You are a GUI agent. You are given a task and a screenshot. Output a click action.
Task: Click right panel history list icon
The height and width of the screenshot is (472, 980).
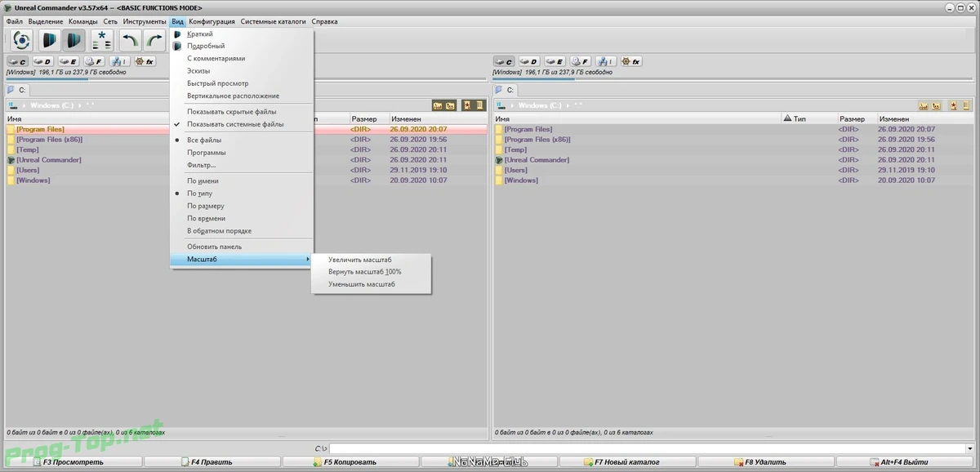click(x=964, y=105)
